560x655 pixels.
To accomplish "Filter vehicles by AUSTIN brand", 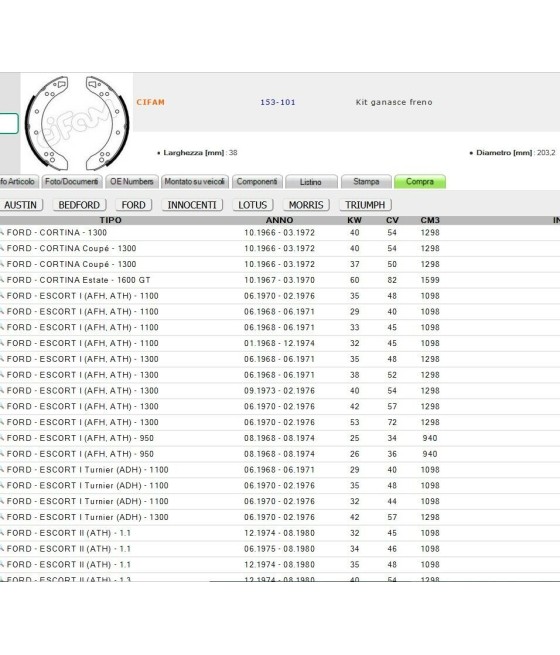I will coord(20,205).
